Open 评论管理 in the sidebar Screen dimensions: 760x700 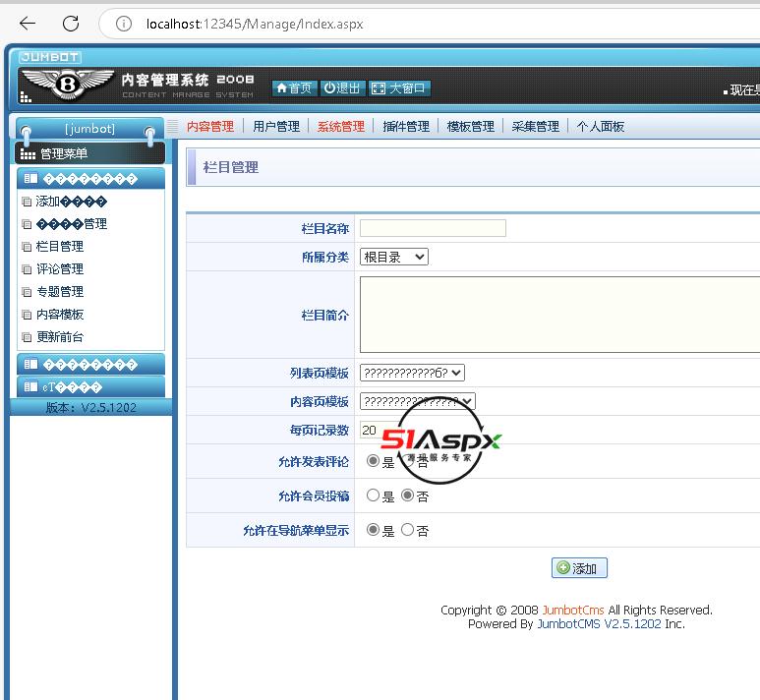pyautogui.click(x=60, y=269)
